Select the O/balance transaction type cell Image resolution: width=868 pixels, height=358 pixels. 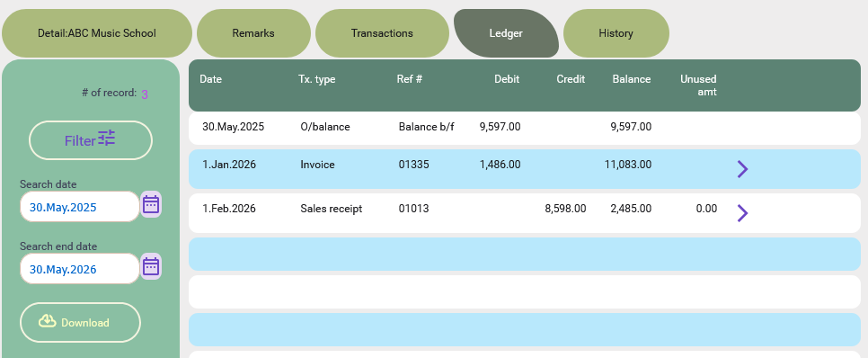pyautogui.click(x=325, y=127)
